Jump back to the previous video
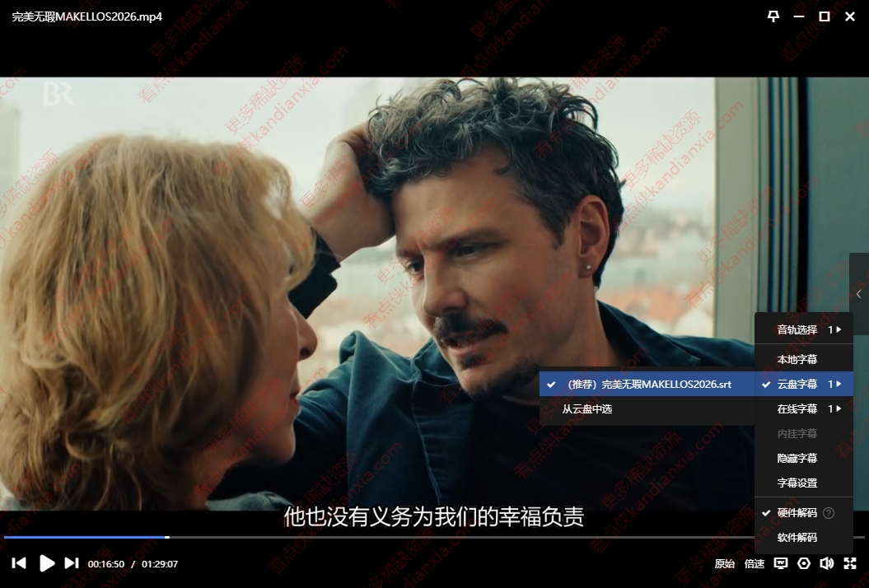The image size is (869, 588). tap(21, 563)
